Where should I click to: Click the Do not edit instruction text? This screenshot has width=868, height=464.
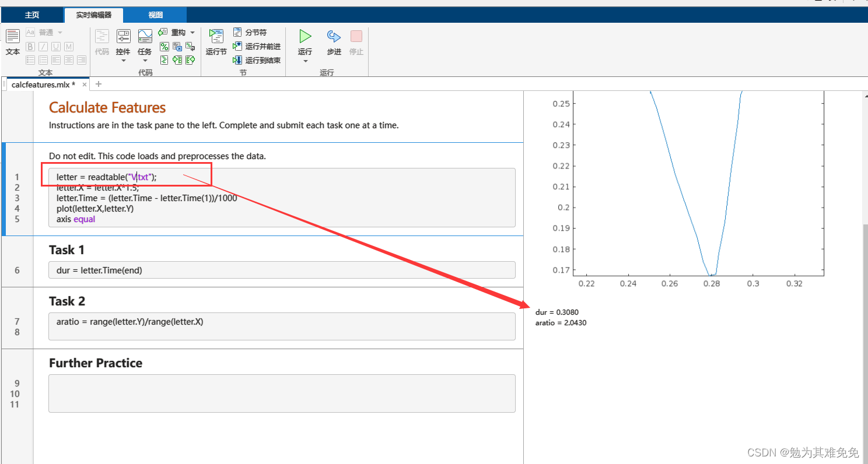point(157,156)
